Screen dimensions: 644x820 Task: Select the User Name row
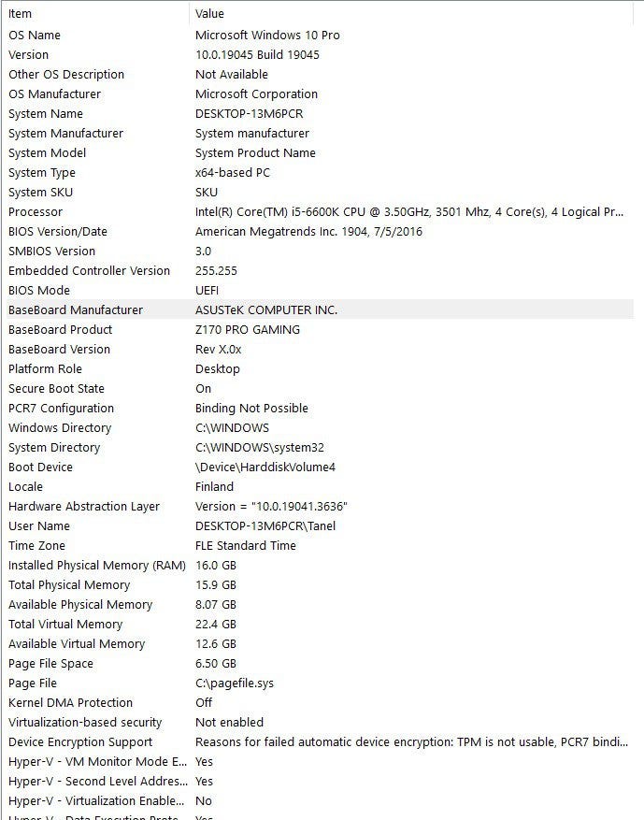(320, 525)
